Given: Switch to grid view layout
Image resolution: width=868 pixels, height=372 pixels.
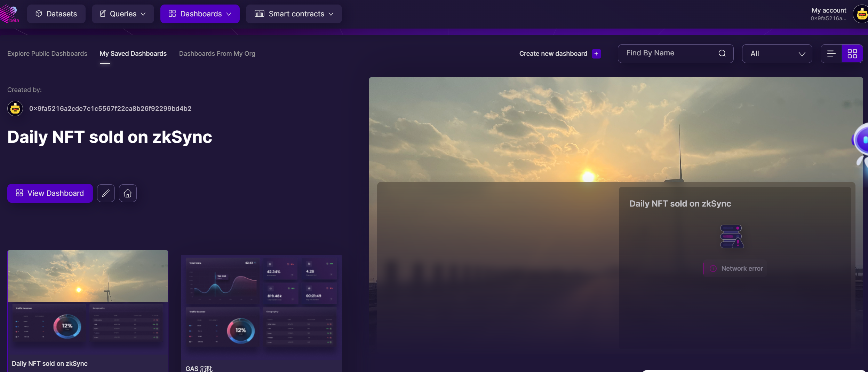Looking at the screenshot, I should pos(852,54).
